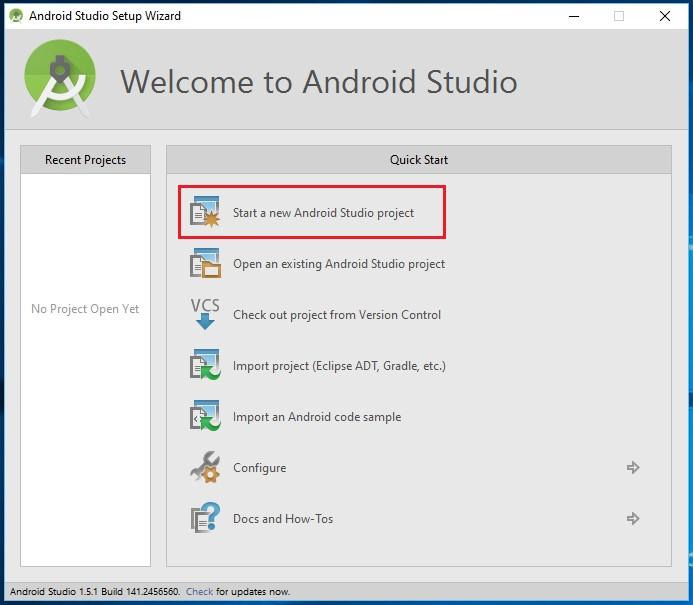
Task: Click the Android Studio 1.5.1 Build version text
Action: tap(95, 591)
